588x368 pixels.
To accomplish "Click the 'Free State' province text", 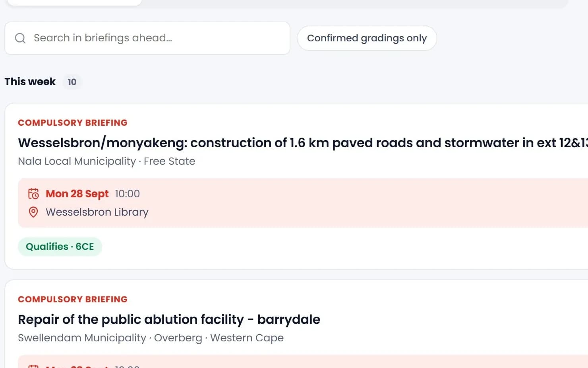I will [x=170, y=161].
